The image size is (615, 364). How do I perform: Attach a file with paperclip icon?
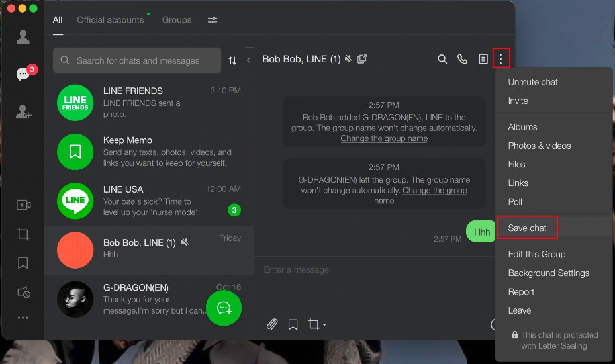[271, 324]
